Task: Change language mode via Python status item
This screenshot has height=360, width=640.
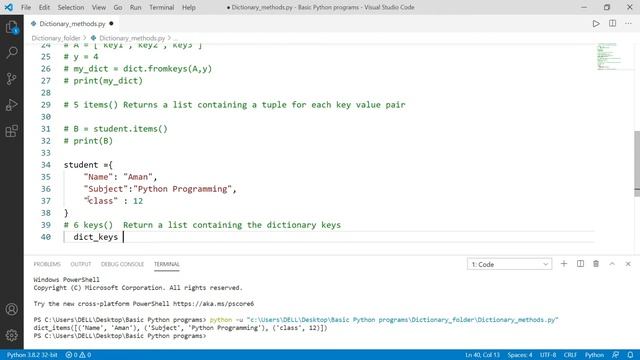Action: (594, 355)
